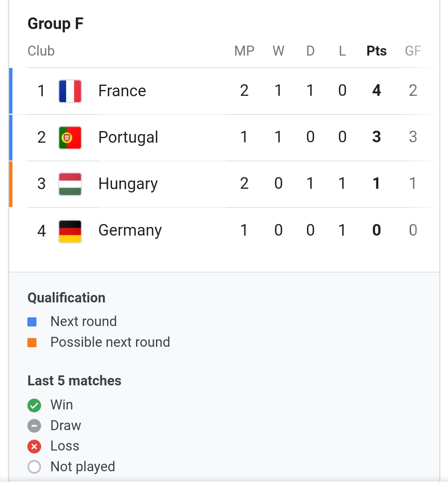Screen dimensions: 448x487
Task: Click the MP column header
Action: 244,51
